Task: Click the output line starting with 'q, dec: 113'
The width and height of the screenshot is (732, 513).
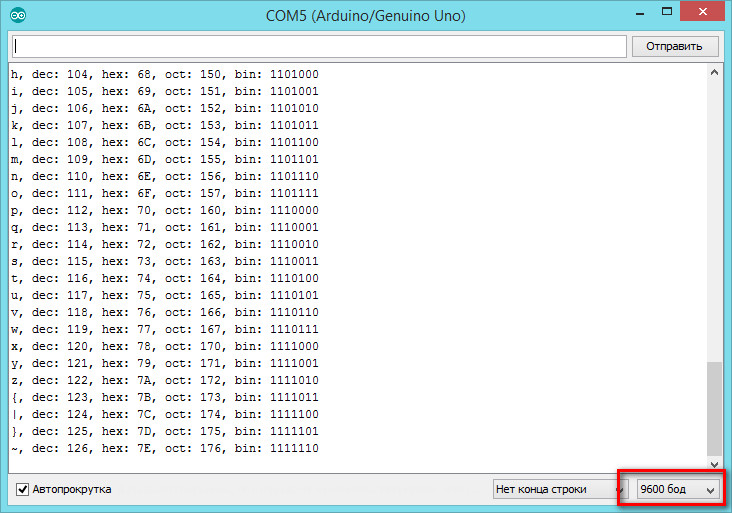Action: pyautogui.click(x=165, y=227)
